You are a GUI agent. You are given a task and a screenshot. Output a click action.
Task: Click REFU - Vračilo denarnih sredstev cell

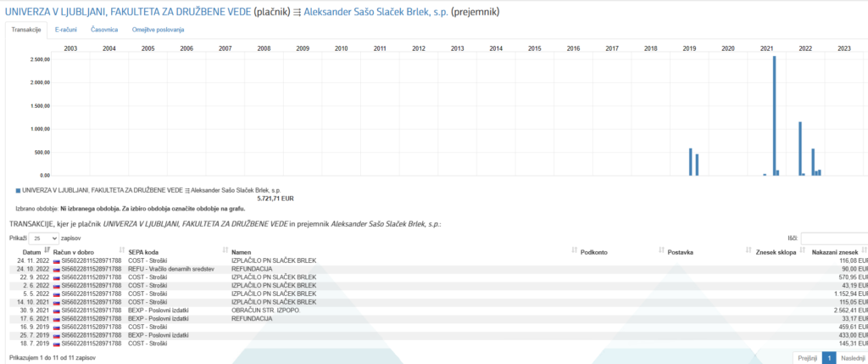[x=171, y=269]
